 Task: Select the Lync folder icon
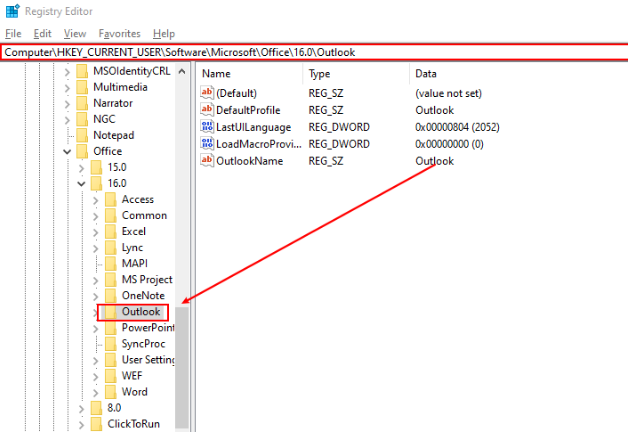tap(111, 248)
